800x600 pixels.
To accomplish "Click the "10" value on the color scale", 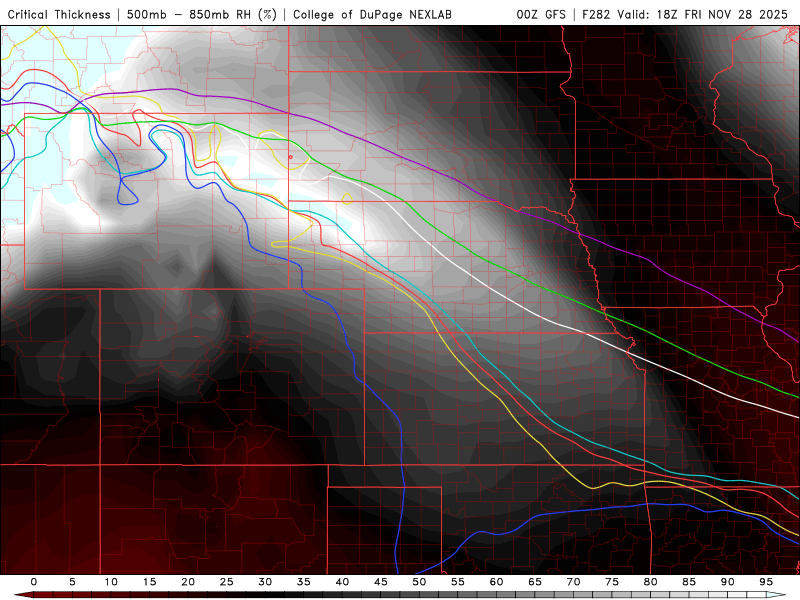I will [111, 582].
